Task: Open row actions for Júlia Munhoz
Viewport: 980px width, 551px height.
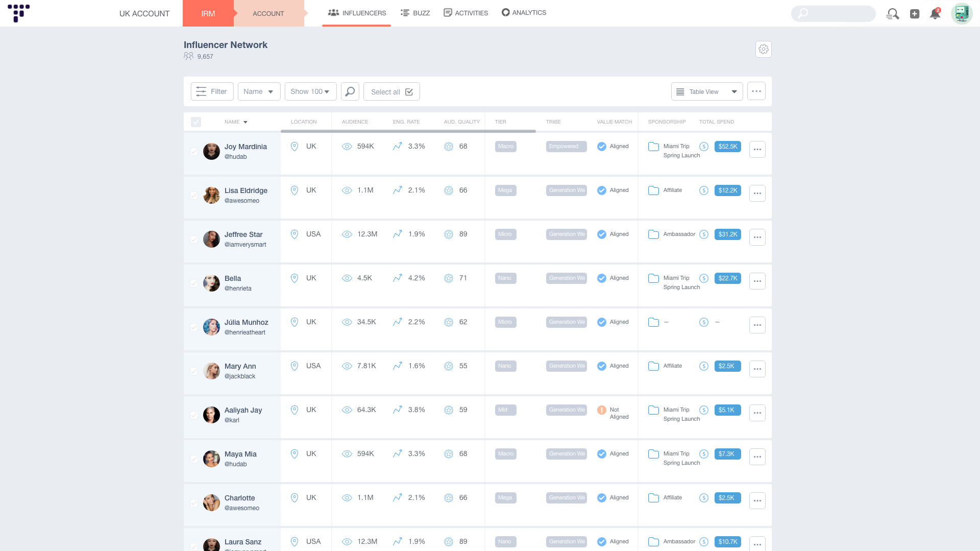Action: pos(757,325)
